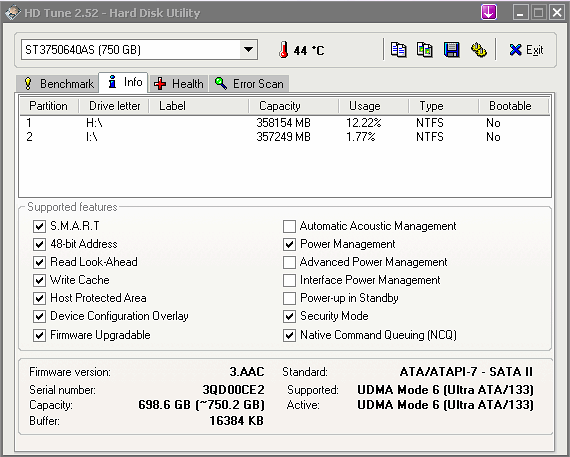Click the 357249 MB capacity cell
The image size is (570, 457).
tap(283, 137)
